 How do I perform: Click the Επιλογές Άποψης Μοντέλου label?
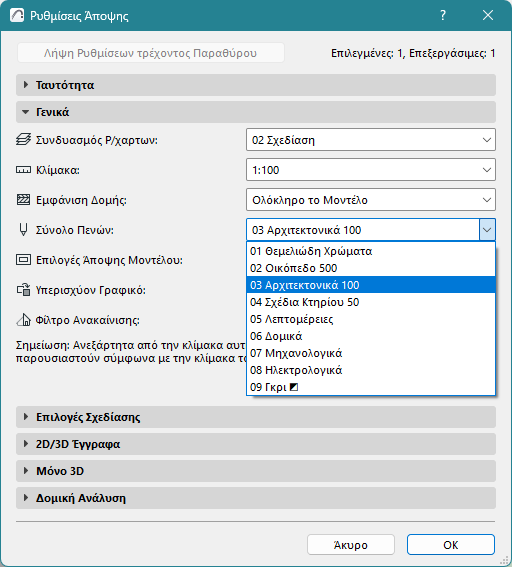(x=109, y=260)
